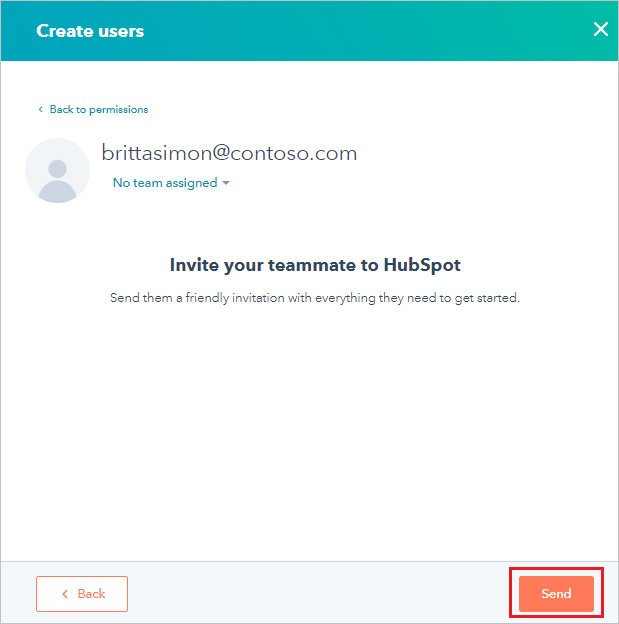Click the Back button
619x624 pixels.
(x=82, y=593)
